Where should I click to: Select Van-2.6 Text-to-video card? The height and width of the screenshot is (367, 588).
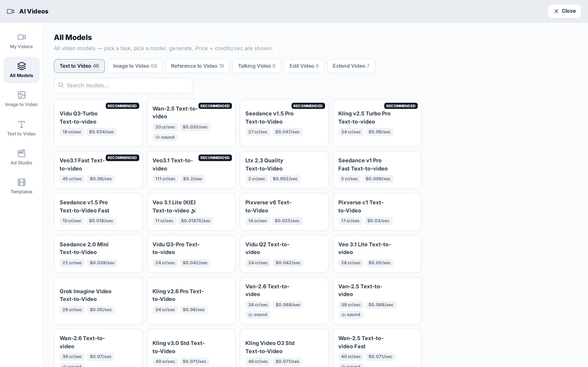point(284,301)
